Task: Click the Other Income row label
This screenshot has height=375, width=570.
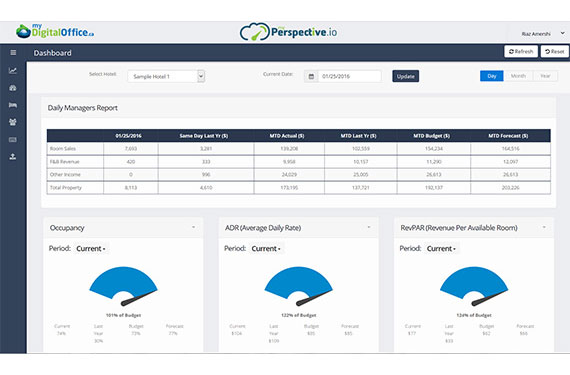Action: pos(65,175)
